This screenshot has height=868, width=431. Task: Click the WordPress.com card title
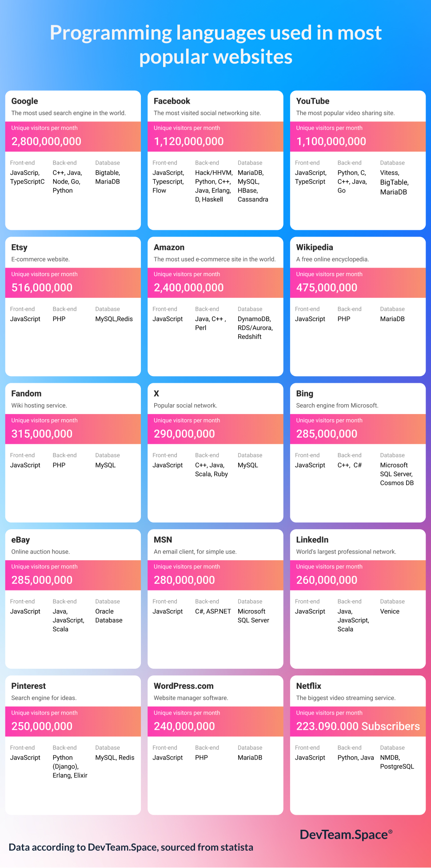(x=184, y=686)
